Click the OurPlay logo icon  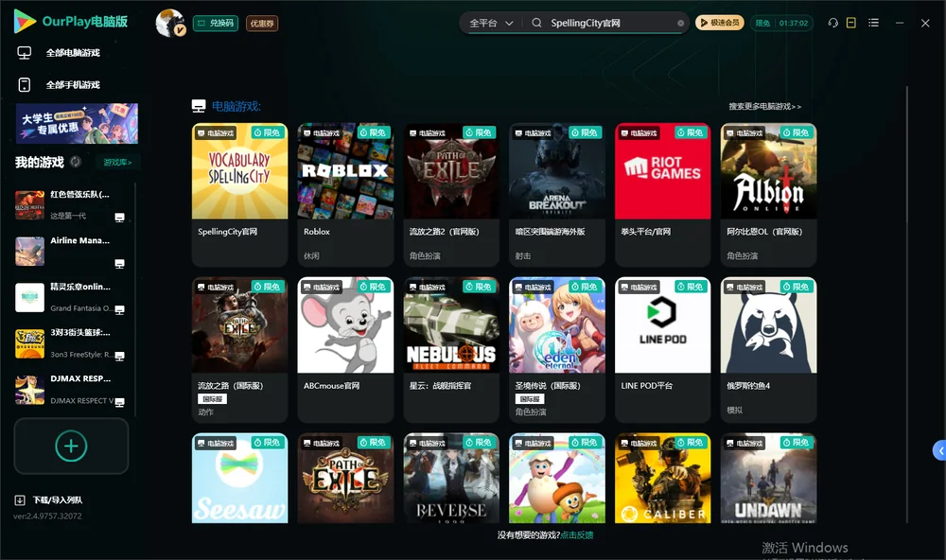[25, 21]
